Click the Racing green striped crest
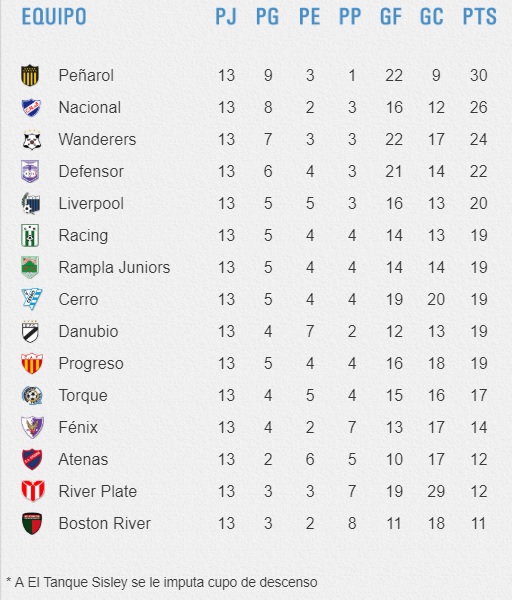 coord(30,235)
